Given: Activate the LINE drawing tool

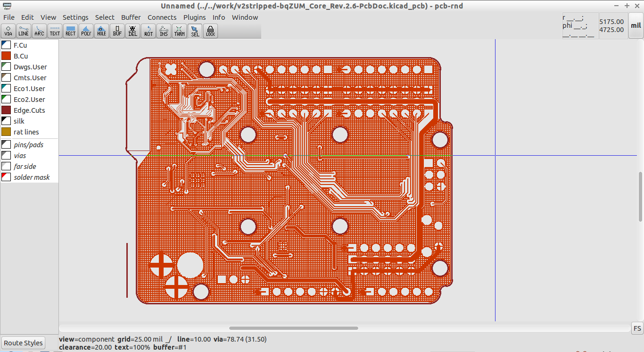Looking at the screenshot, I should (x=24, y=31).
